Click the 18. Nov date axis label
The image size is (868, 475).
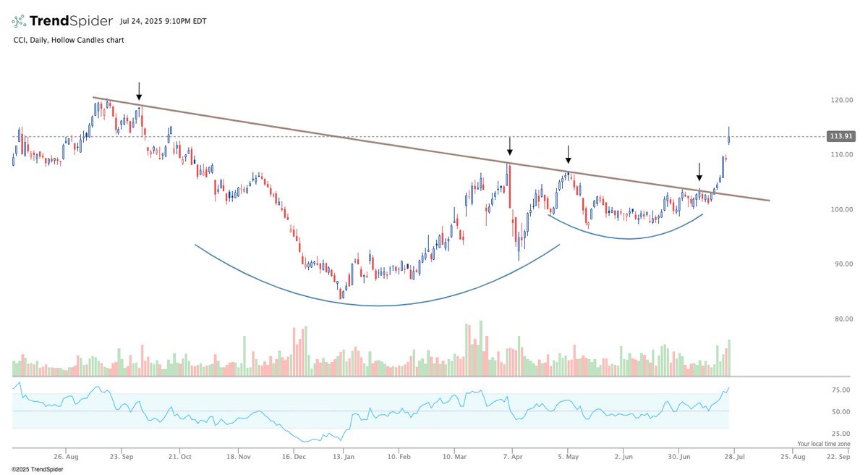coord(238,458)
